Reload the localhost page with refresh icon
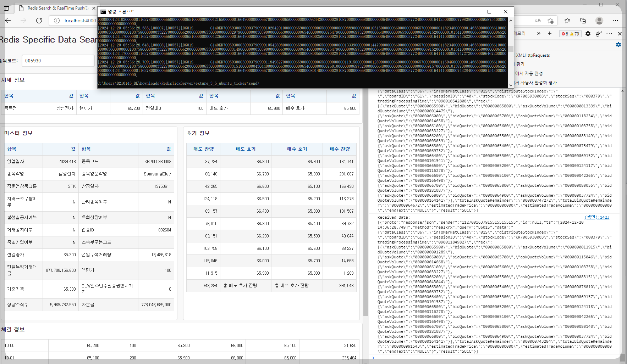627x364 pixels. [x=39, y=21]
